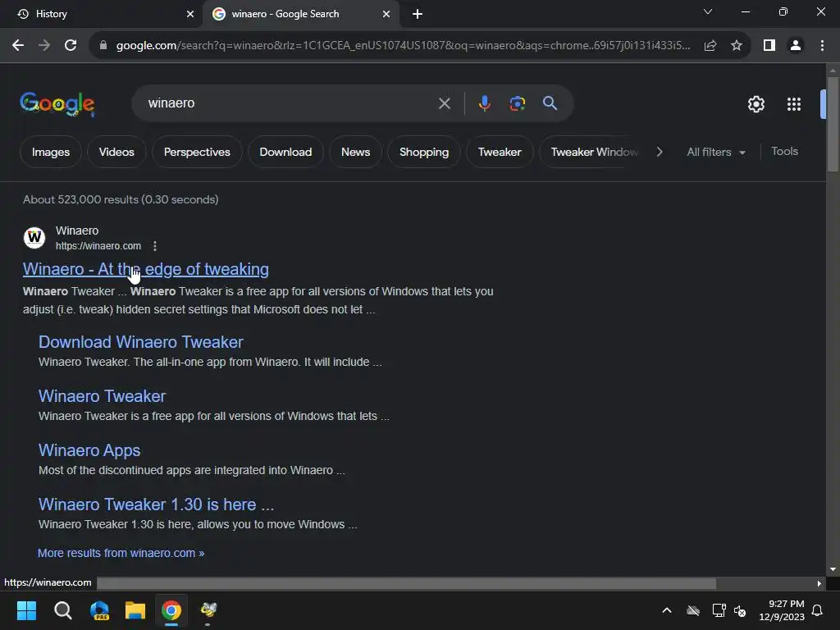The image size is (840, 630).
Task: Click the browser forward arrow
Action: coord(44,46)
